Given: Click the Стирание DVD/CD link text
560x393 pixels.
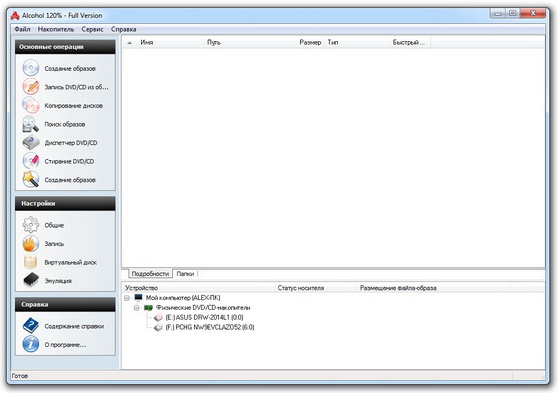Looking at the screenshot, I should click(x=69, y=161).
